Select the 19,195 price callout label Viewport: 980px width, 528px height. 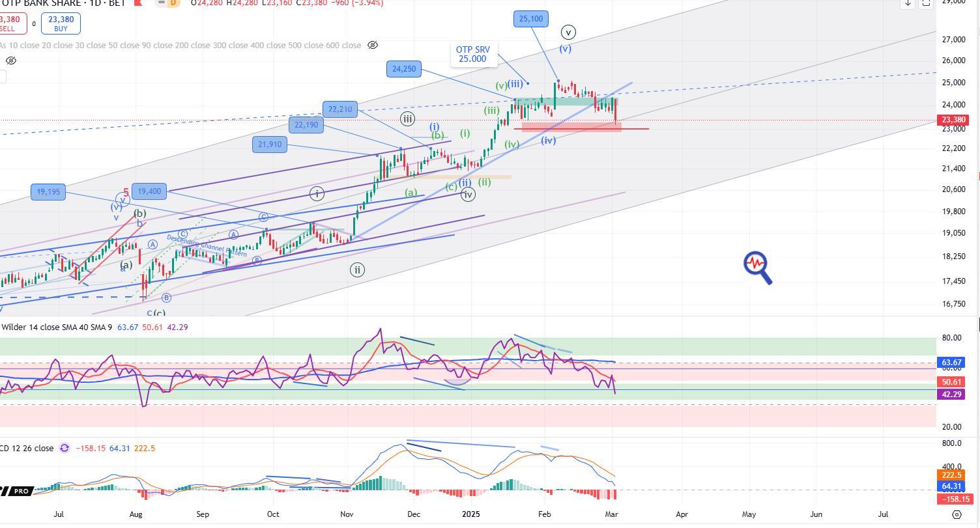pyautogui.click(x=48, y=192)
